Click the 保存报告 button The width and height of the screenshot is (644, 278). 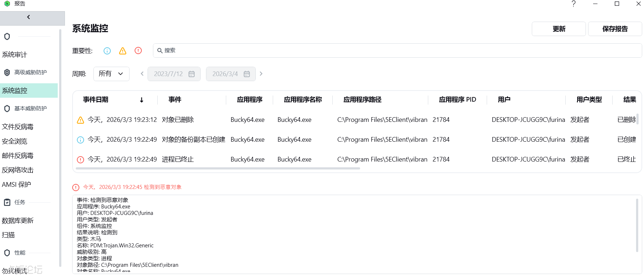(x=615, y=29)
